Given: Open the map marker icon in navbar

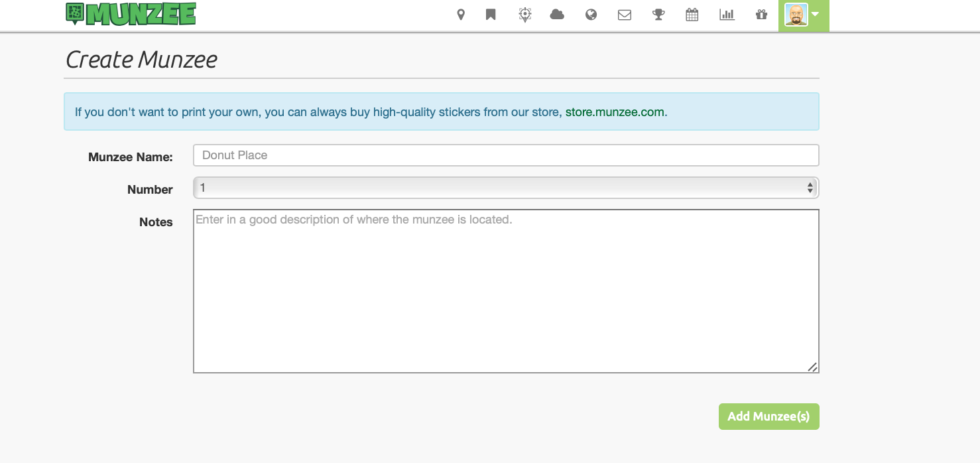Looking at the screenshot, I should 461,15.
